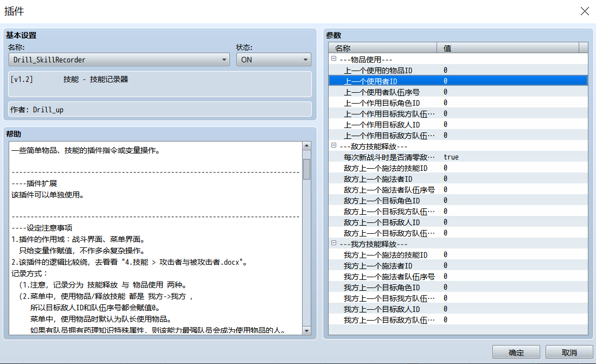
Task: Click the help line 该插件可以单独使用。
Action: pos(48,195)
